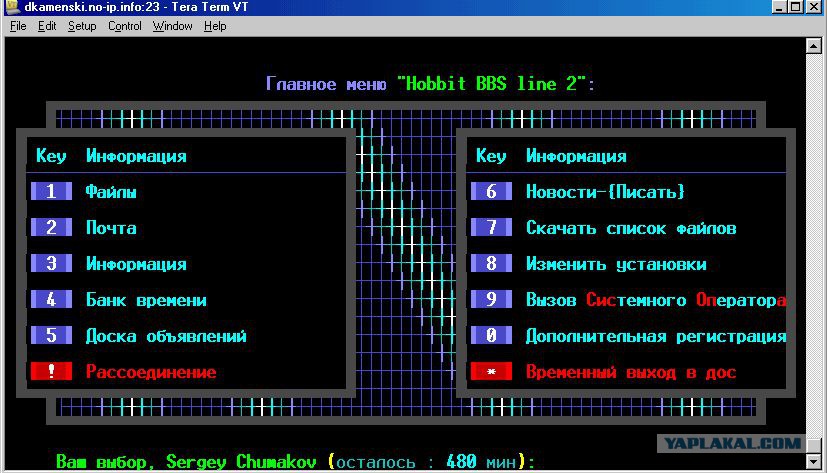Click the right panel Key header

(x=491, y=156)
